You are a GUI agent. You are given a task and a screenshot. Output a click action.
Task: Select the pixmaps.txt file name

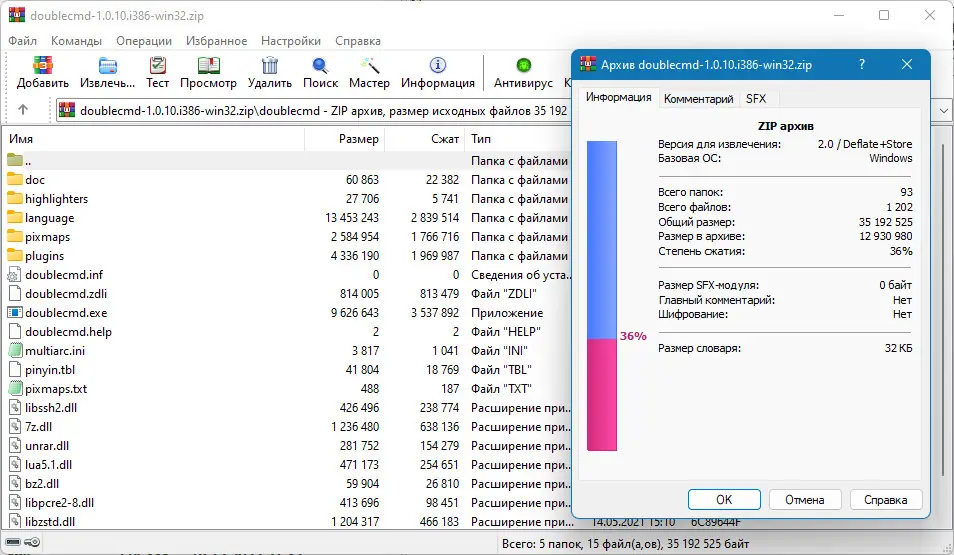coord(56,388)
